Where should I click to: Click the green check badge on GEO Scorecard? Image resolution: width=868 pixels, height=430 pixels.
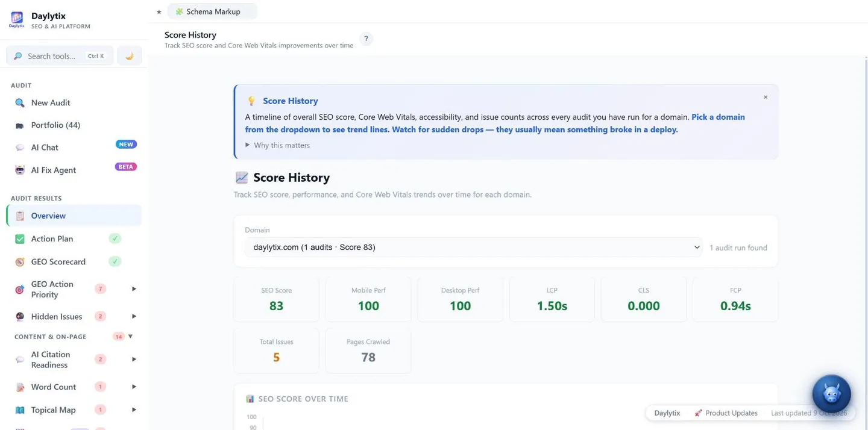[x=115, y=261]
